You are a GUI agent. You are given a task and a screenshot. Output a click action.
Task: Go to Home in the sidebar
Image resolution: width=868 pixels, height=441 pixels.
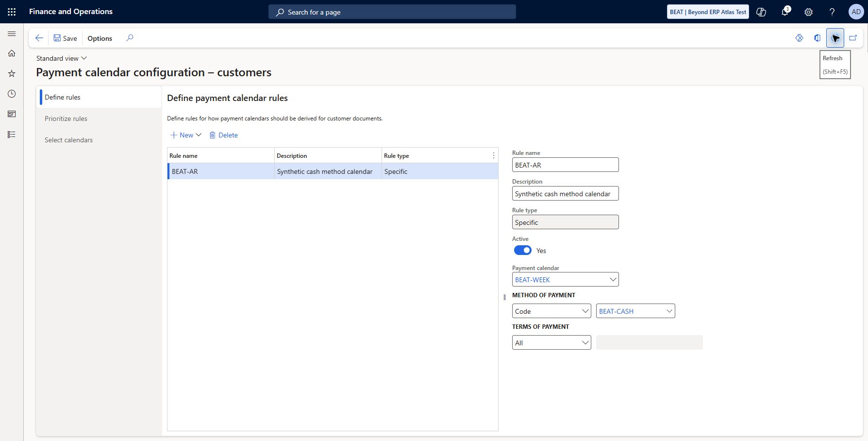tap(12, 53)
